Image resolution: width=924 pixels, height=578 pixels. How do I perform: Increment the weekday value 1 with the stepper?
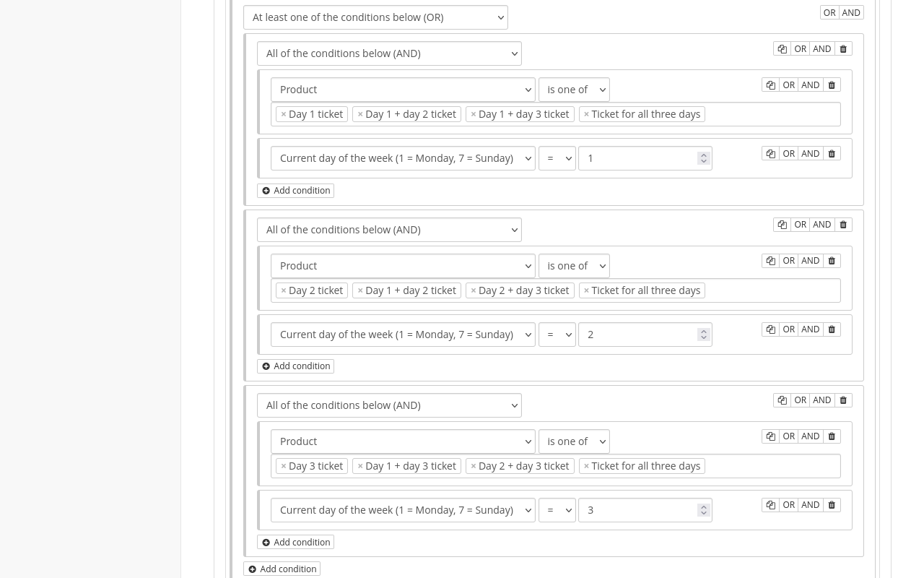point(703,155)
